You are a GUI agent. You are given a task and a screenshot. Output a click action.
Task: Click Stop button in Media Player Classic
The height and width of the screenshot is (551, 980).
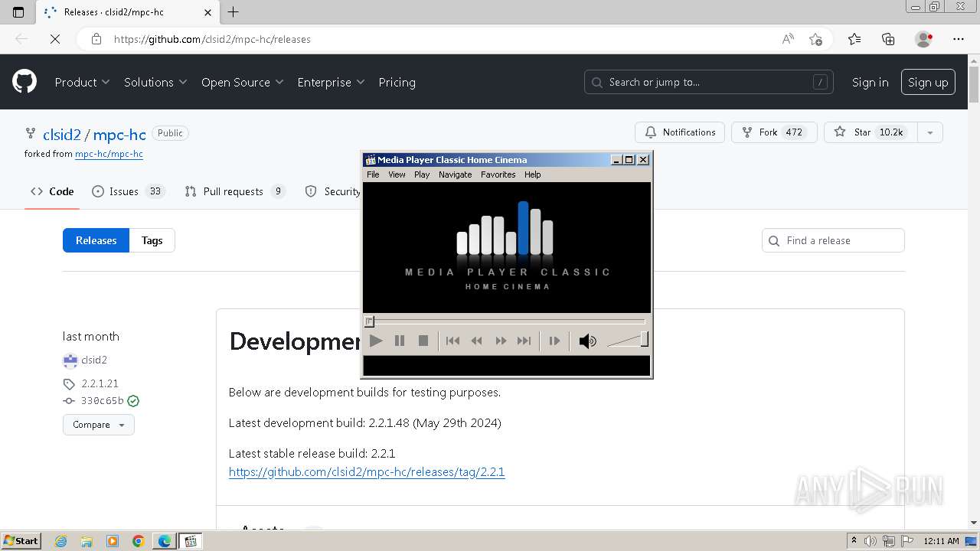pyautogui.click(x=423, y=341)
